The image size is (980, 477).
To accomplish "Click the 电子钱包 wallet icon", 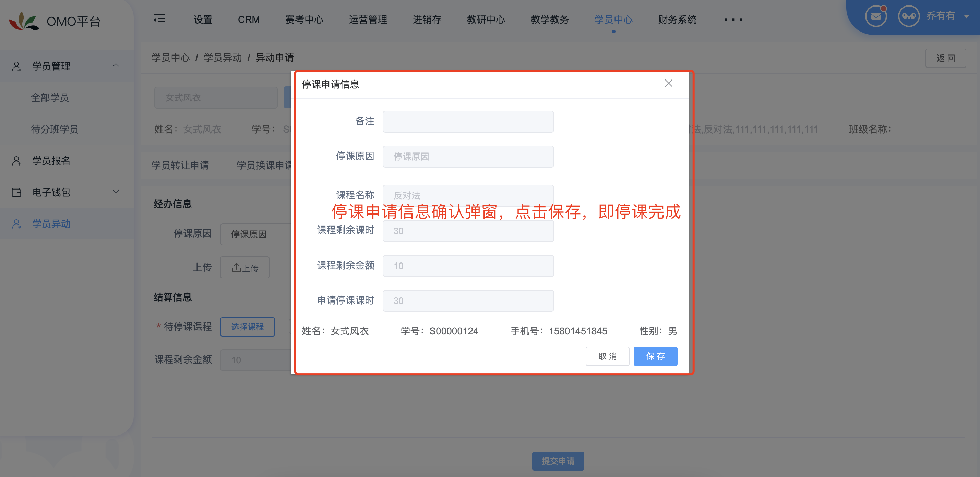I will (16, 192).
